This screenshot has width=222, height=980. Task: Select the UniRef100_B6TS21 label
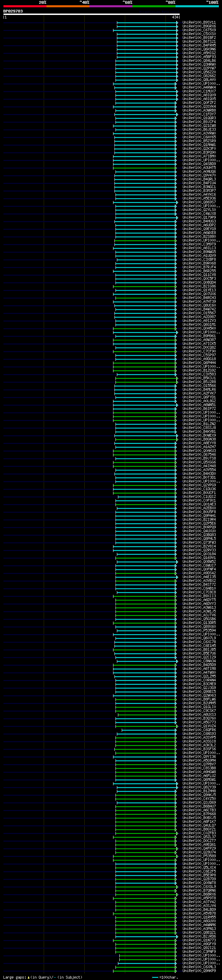pyautogui.click(x=199, y=41)
